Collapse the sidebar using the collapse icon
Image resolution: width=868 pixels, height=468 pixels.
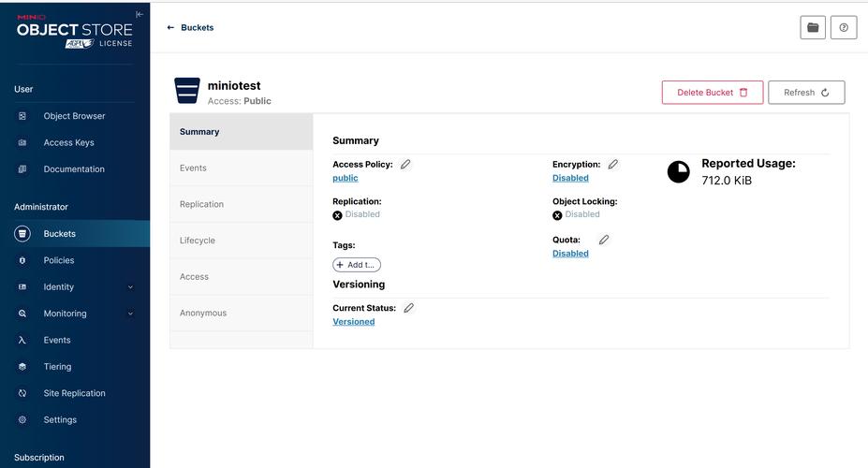click(140, 14)
